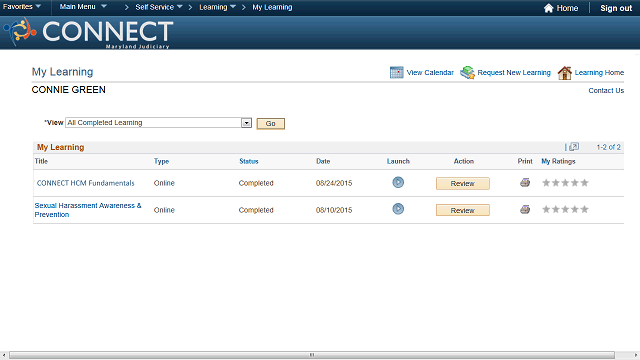Click the scrollbar left arrow

[x=4, y=355]
